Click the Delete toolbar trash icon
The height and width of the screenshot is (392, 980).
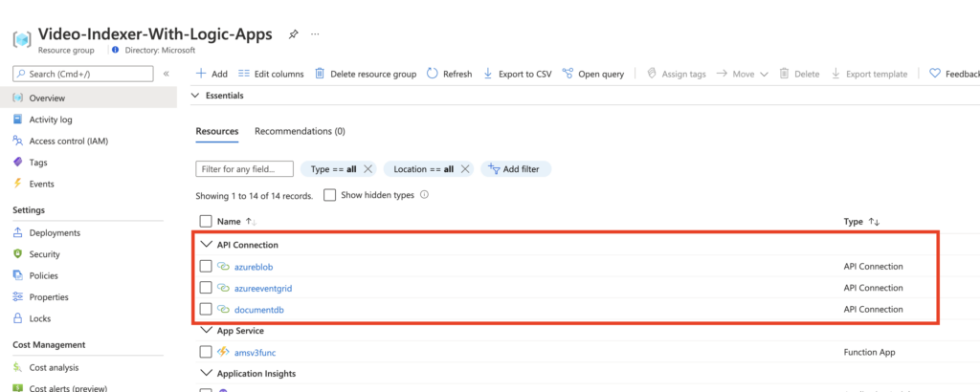click(784, 74)
